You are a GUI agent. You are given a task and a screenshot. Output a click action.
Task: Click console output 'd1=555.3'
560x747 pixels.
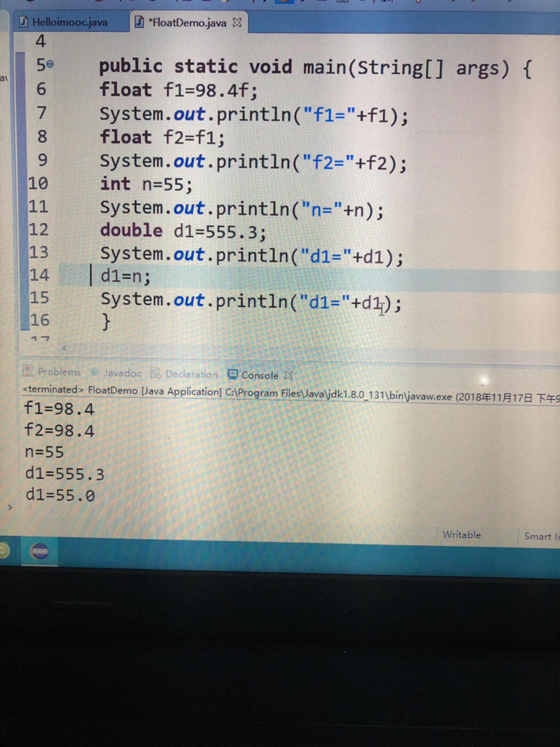coord(65,474)
